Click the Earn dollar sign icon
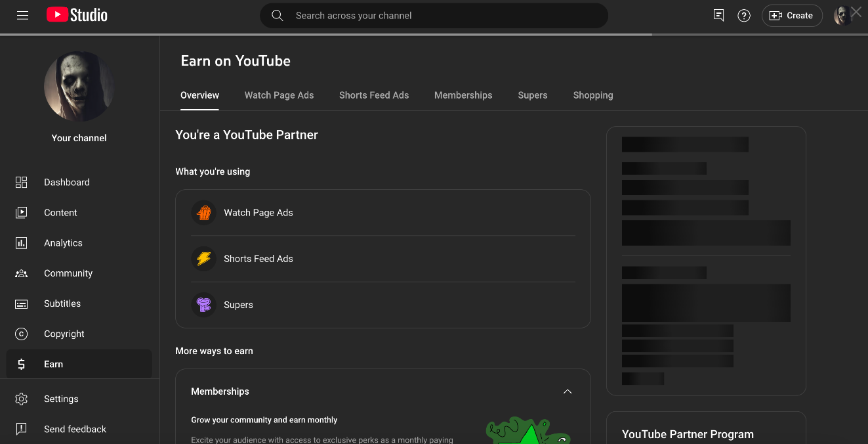This screenshot has width=868, height=444. coord(21,364)
